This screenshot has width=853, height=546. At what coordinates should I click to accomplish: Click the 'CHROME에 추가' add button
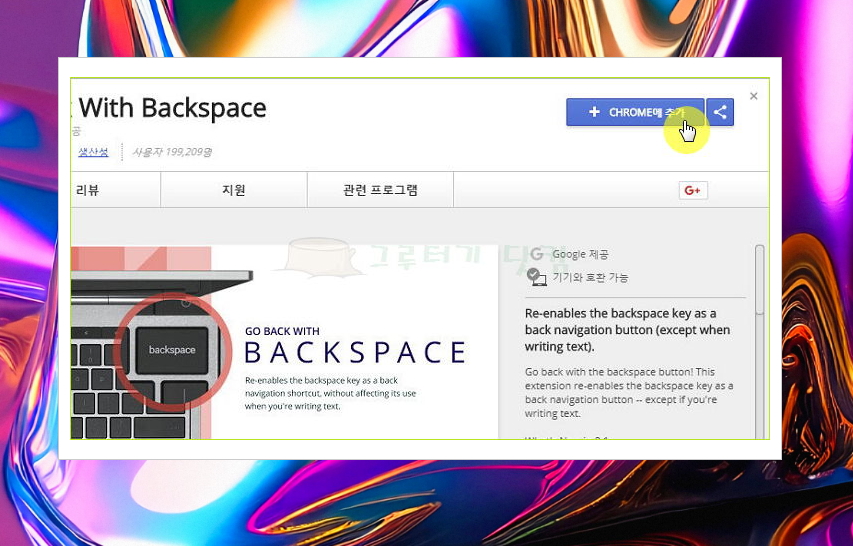pyautogui.click(x=635, y=112)
